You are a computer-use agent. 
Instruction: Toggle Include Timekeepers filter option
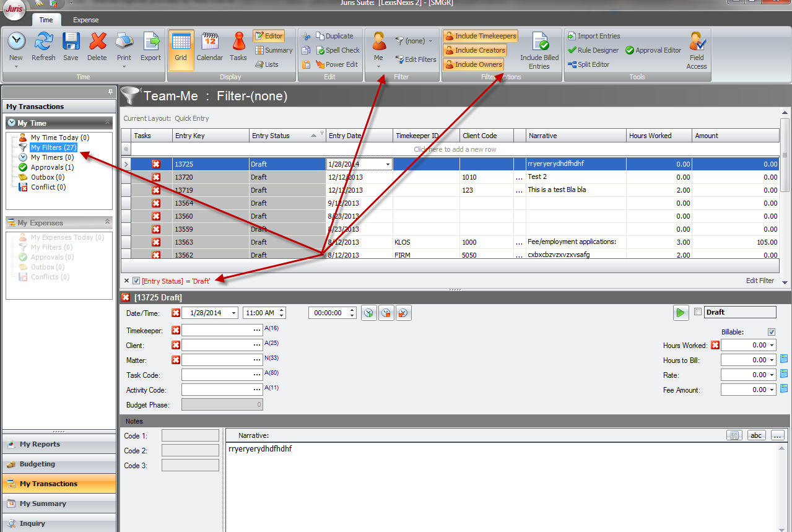point(480,36)
